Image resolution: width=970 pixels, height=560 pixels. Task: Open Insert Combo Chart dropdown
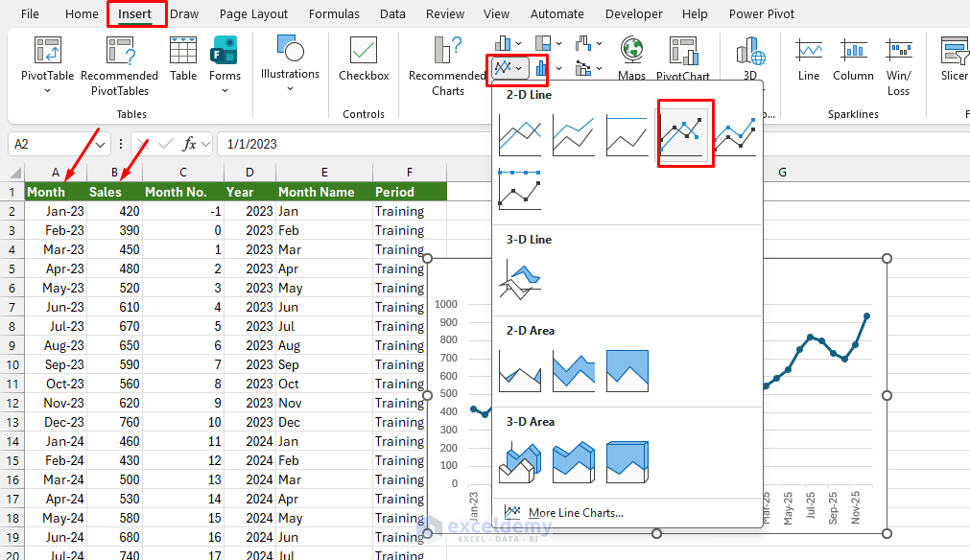click(x=589, y=68)
